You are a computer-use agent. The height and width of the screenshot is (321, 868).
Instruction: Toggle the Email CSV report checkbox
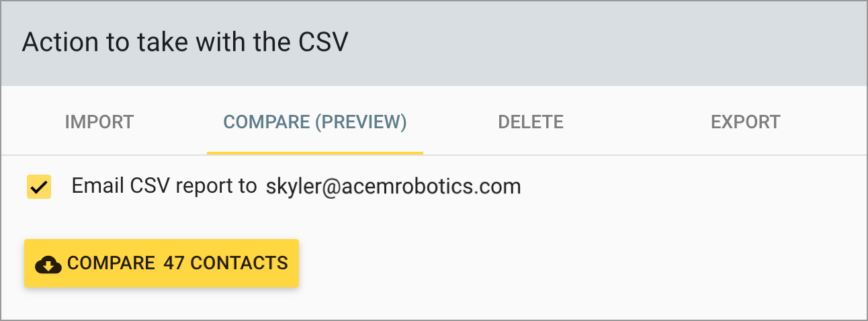[39, 187]
